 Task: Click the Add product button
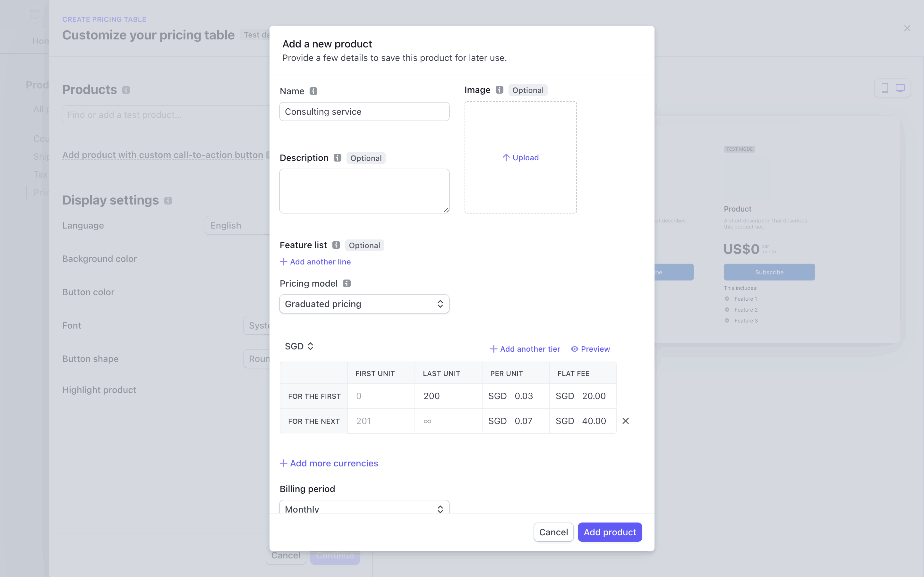609,532
